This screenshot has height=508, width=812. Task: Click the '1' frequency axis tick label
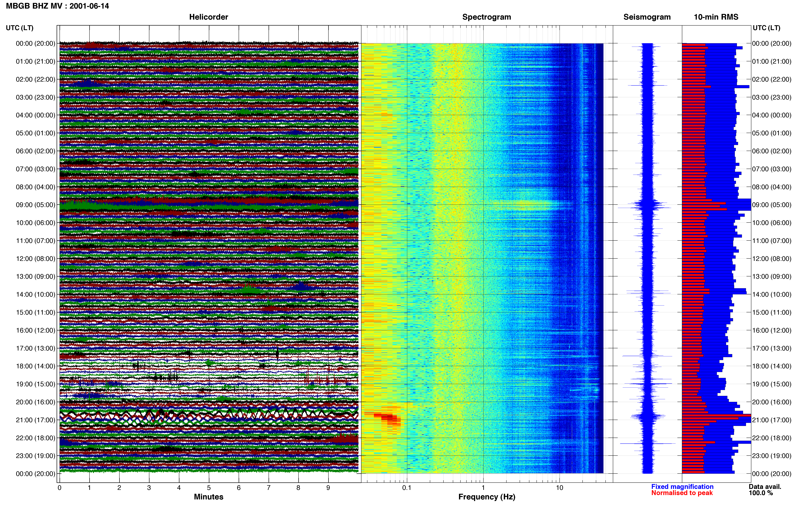[x=483, y=488]
